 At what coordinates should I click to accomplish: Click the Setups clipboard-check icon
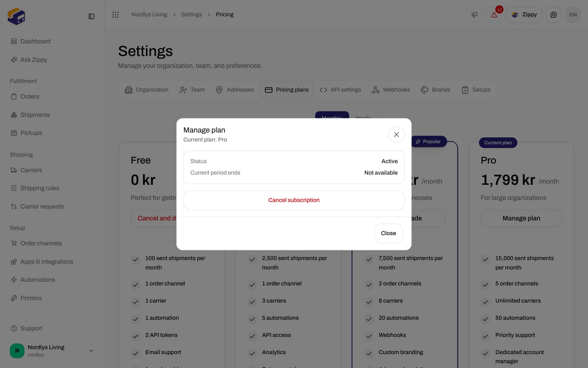(x=465, y=90)
